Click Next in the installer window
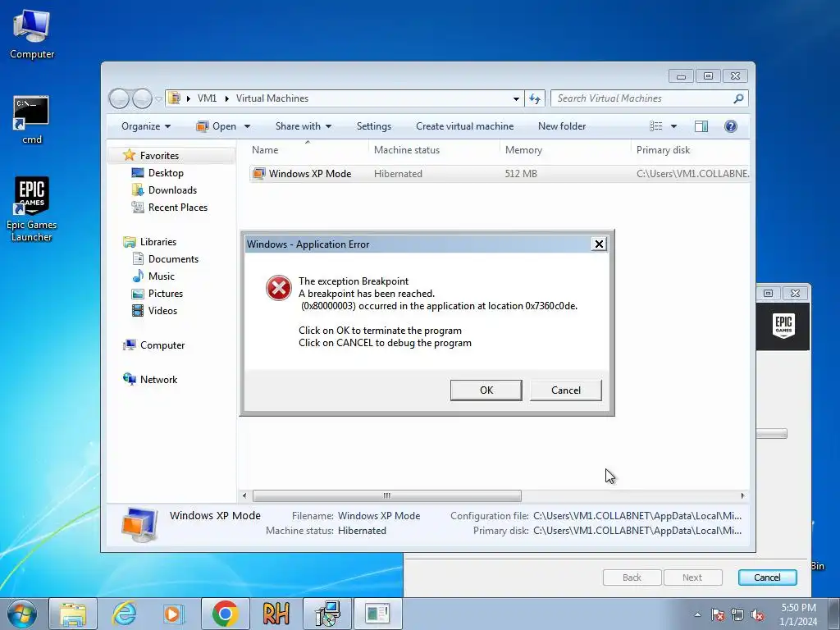This screenshot has width=840, height=630. (x=692, y=577)
